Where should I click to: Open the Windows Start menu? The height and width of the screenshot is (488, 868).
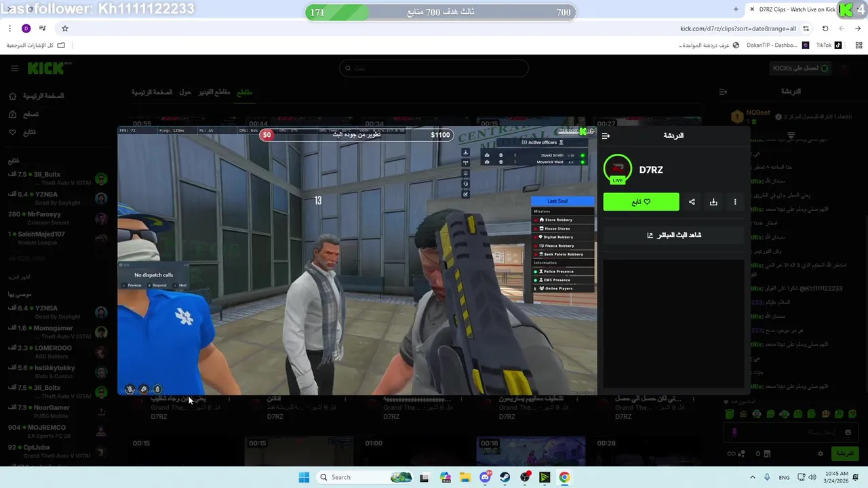coord(304,477)
